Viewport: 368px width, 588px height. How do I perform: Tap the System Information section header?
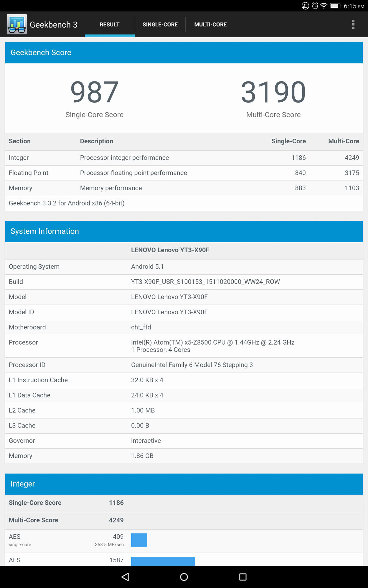coord(184,231)
